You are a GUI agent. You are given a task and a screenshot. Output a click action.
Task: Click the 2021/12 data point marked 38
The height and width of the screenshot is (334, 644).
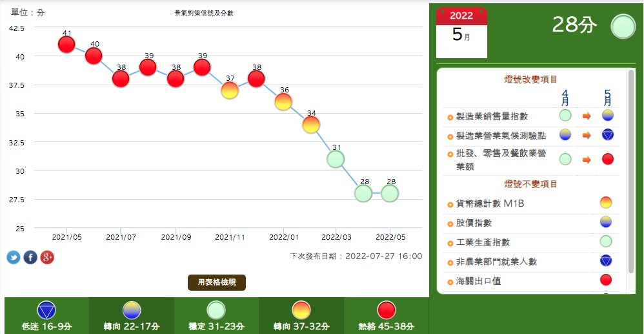pos(256,79)
